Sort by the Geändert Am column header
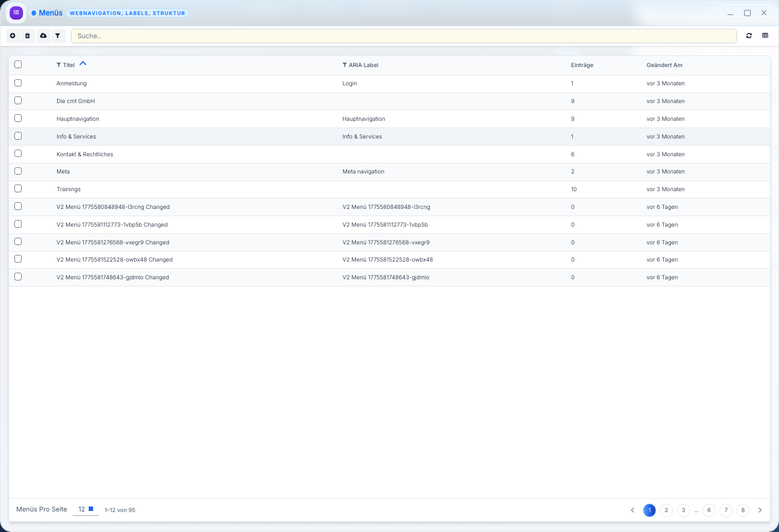The height and width of the screenshot is (532, 779). point(664,65)
